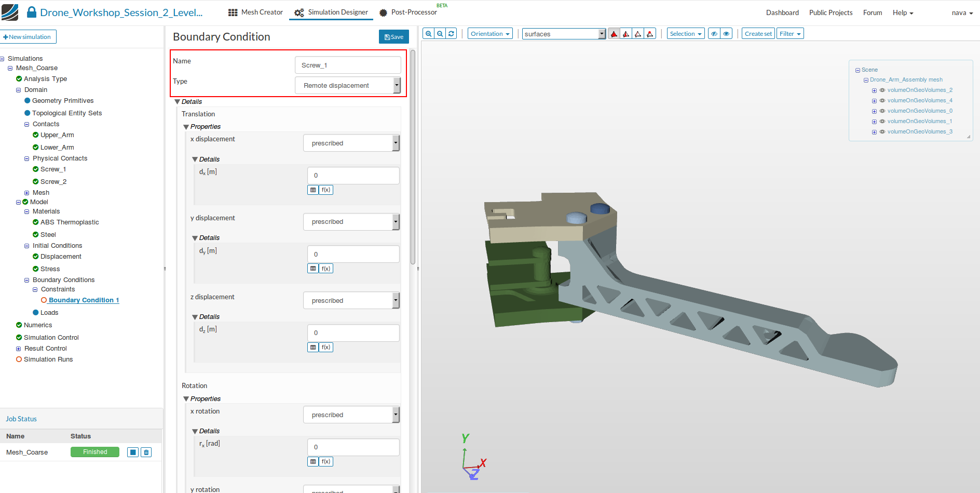
Task: Hide volumeOnGeoVolumes_0 using its eye icon
Action: click(x=882, y=111)
